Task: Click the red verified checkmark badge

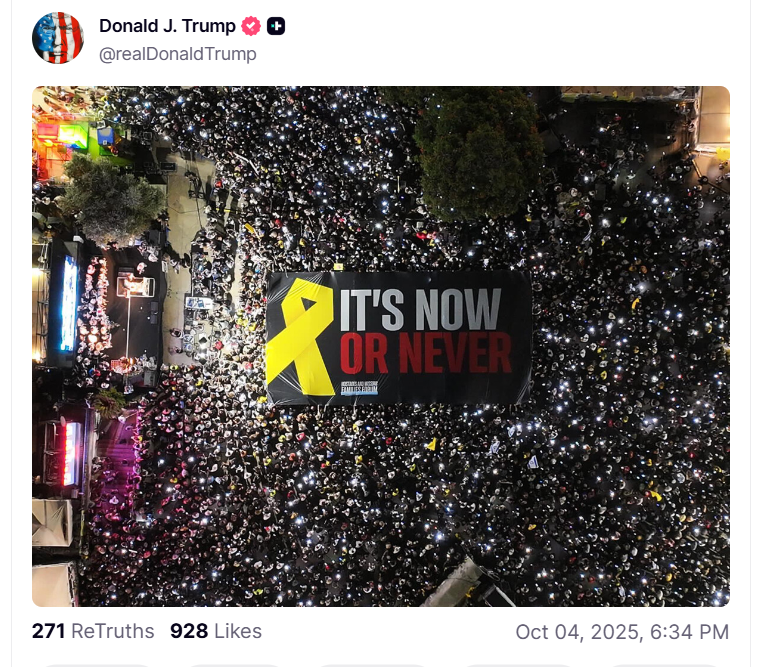Action: (251, 26)
